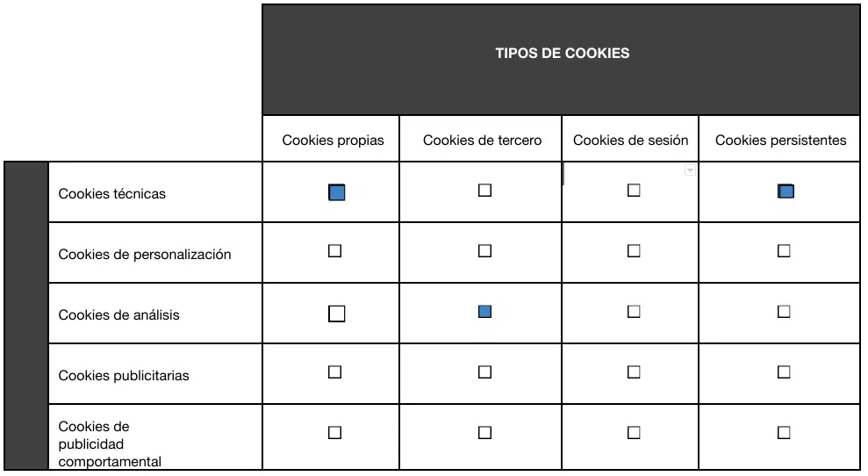Image resolution: width=868 pixels, height=476 pixels.
Task: Check publicidad comportamental under Cookies de sesión
Action: (634, 433)
